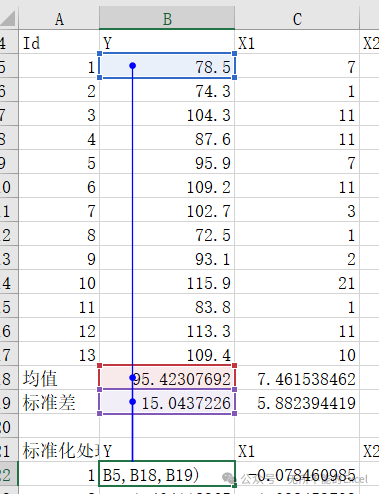The image size is (379, 494).
Task: Click cell containing 72.5
Action: [167, 234]
